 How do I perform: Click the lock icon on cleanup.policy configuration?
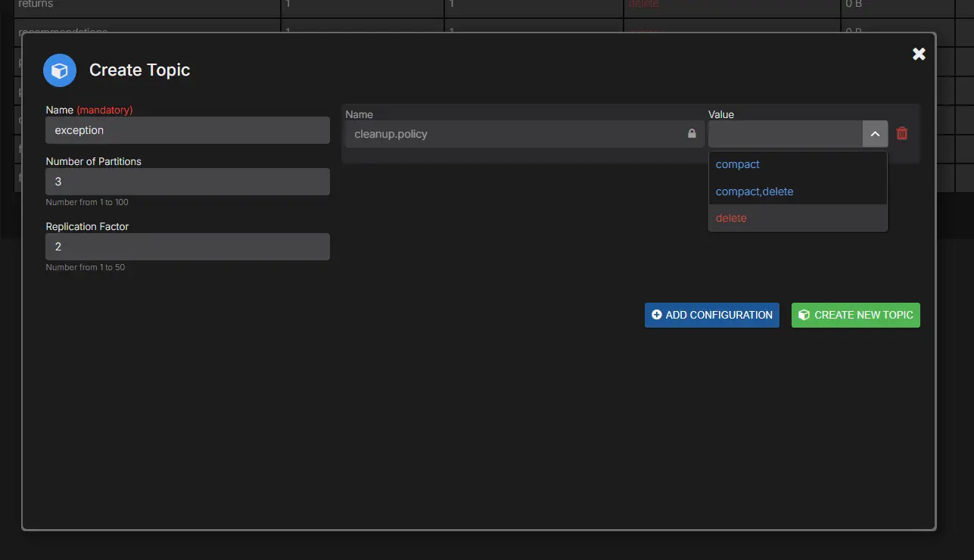tap(691, 133)
